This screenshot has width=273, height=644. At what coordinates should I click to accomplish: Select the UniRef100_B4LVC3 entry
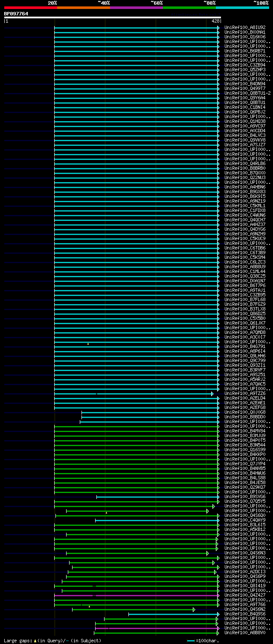point(245,136)
